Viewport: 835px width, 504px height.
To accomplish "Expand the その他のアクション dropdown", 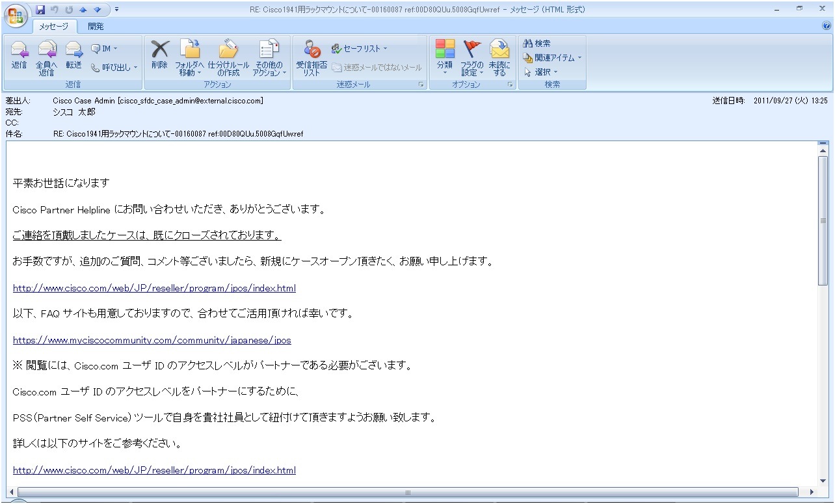I will [269, 58].
